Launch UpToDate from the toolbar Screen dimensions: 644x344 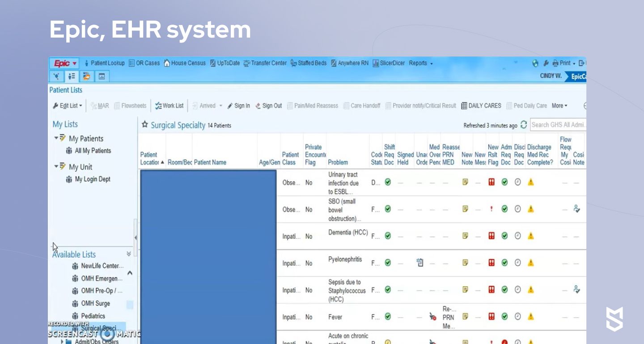click(x=225, y=63)
